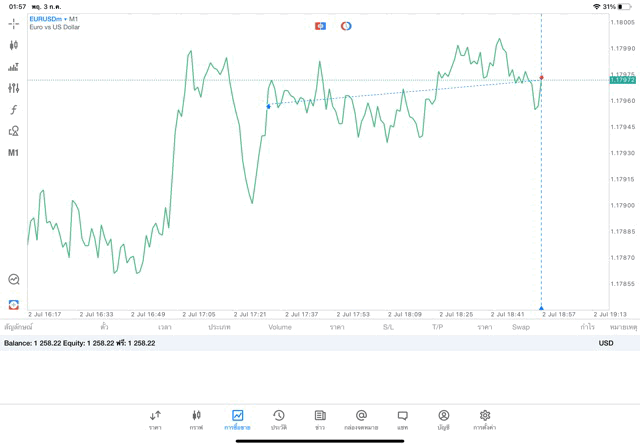Change chart type via candlestick icon

tap(14, 45)
